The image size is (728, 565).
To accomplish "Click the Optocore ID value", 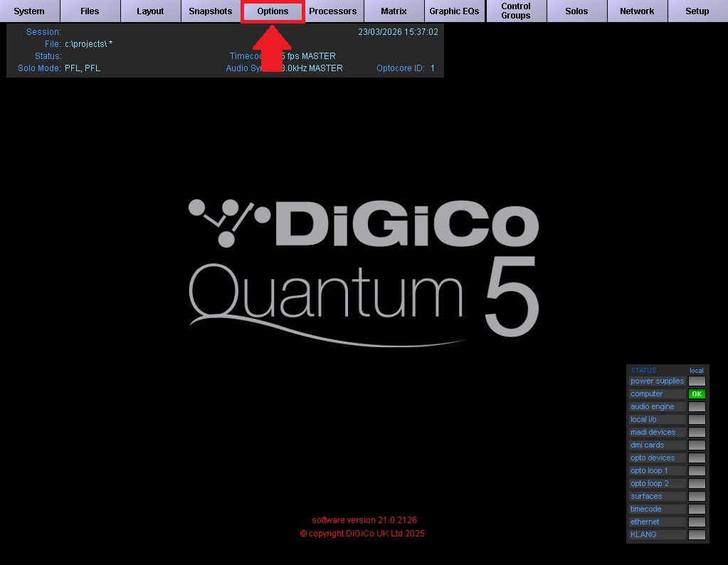I will point(432,68).
